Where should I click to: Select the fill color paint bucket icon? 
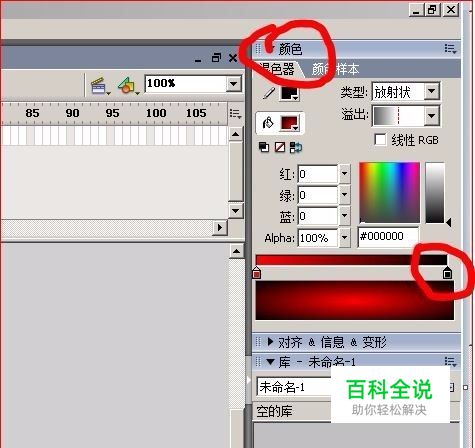pos(268,123)
